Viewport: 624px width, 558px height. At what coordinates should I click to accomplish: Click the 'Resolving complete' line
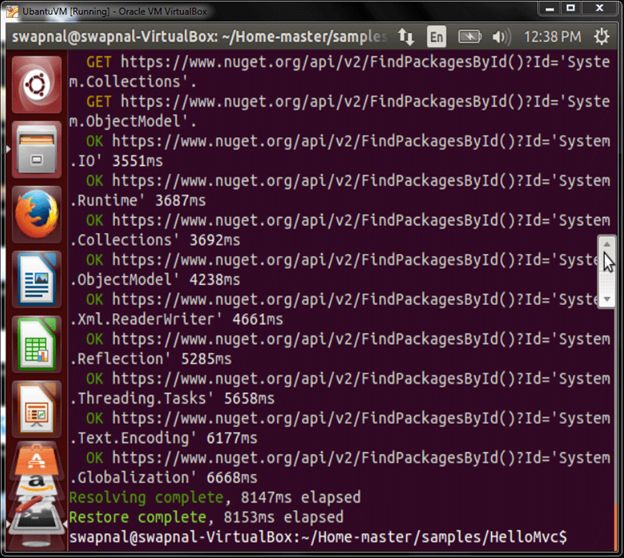[x=215, y=498]
